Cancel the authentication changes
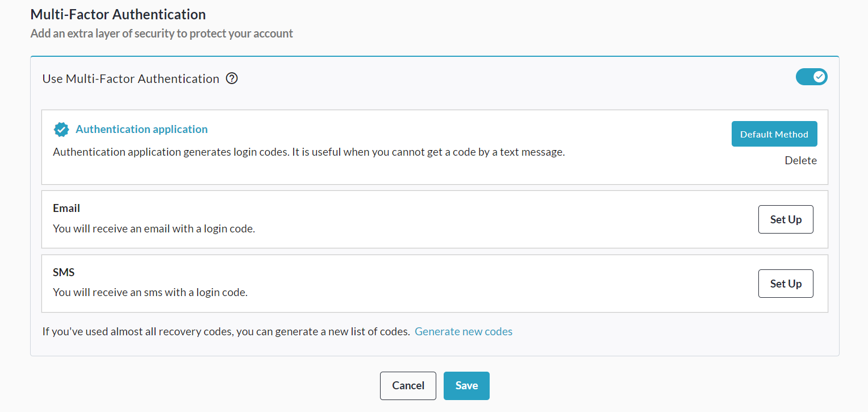 408,386
